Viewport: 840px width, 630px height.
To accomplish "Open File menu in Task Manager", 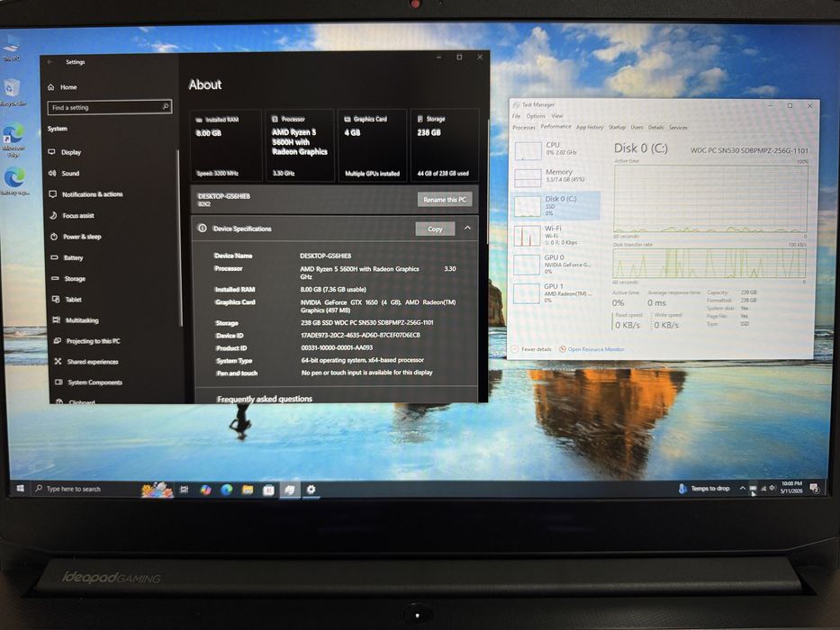I will point(517,116).
